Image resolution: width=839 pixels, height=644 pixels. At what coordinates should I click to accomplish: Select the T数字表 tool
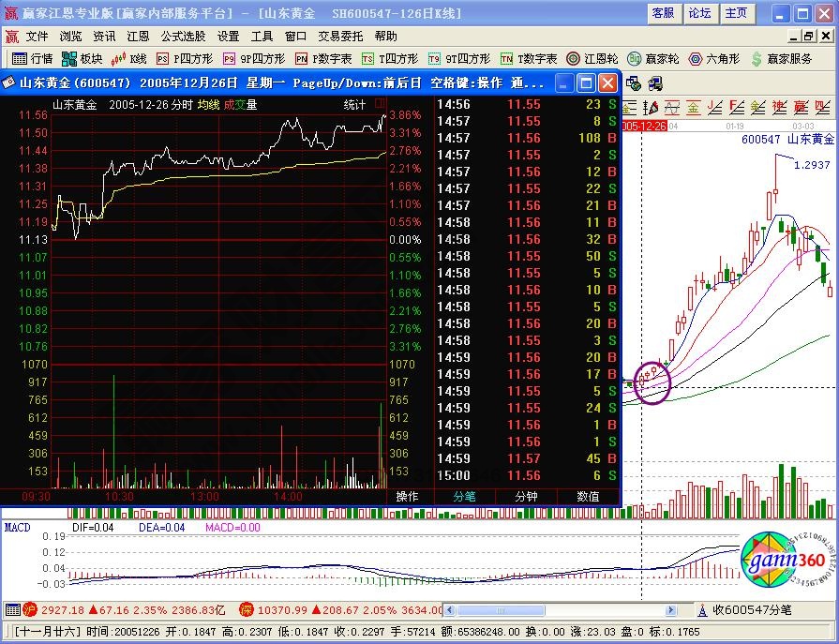pyautogui.click(x=528, y=58)
